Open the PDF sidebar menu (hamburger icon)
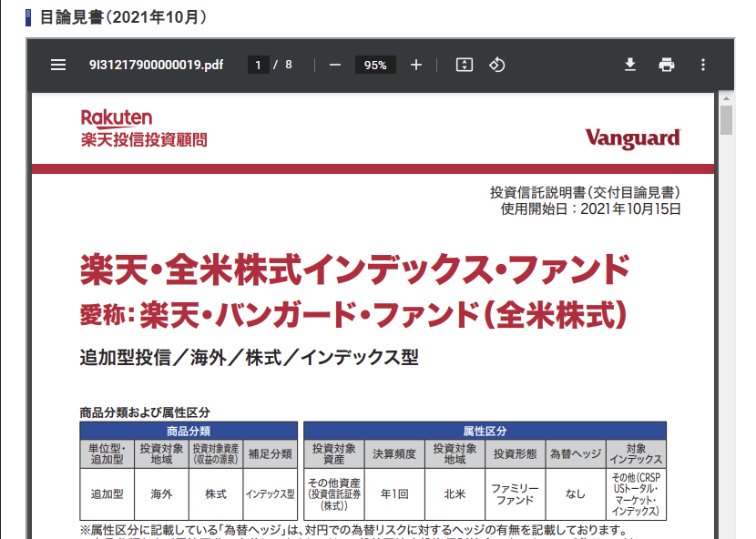Screen dimensions: 756x539 point(58,65)
